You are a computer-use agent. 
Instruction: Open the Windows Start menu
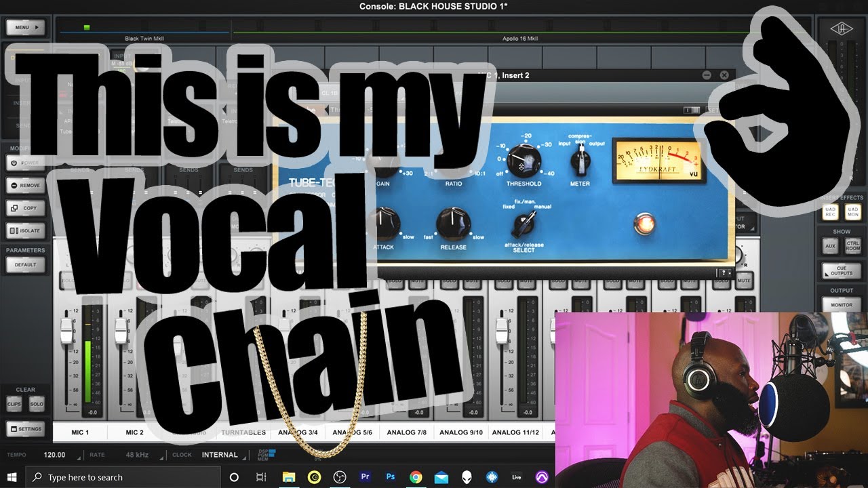tap(12, 477)
